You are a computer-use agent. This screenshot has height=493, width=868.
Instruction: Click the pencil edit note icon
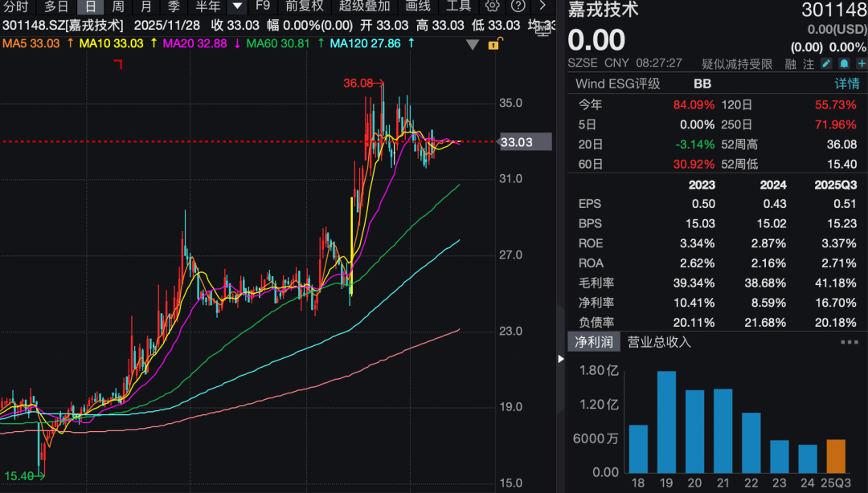pyautogui.click(x=826, y=63)
